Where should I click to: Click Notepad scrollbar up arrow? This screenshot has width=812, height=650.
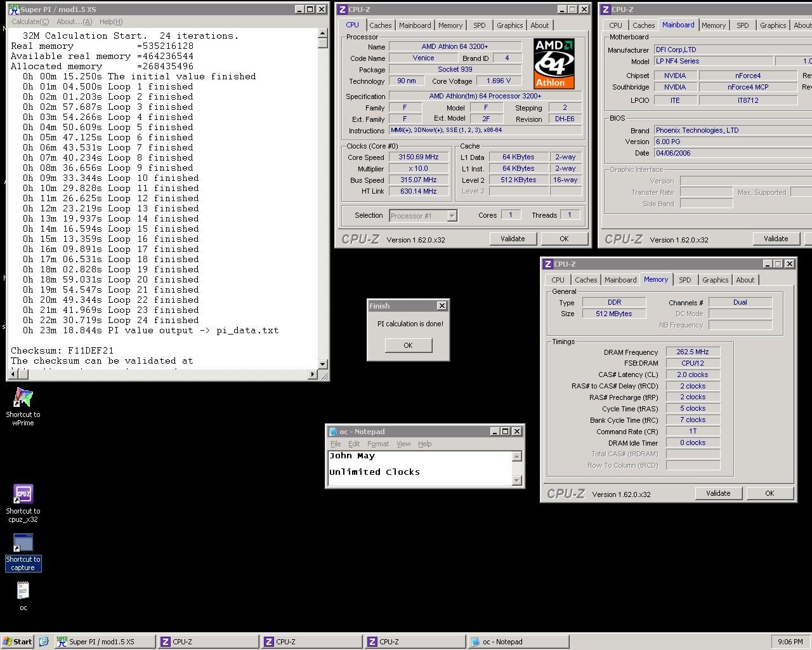[517, 456]
